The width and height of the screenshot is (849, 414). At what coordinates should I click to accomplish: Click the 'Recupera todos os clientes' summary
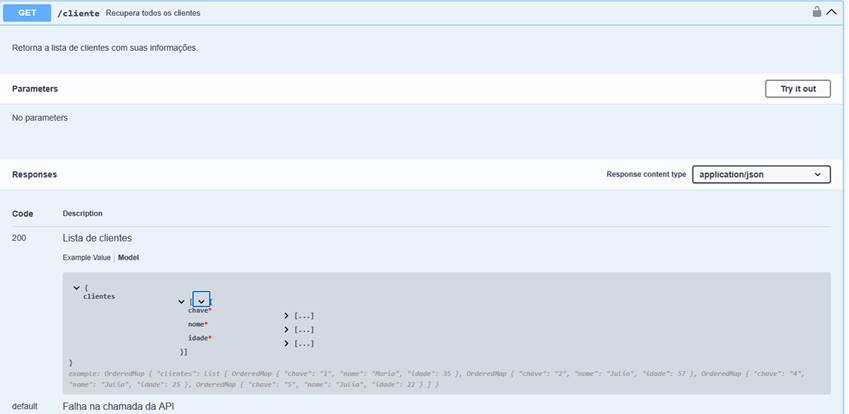[x=152, y=13]
